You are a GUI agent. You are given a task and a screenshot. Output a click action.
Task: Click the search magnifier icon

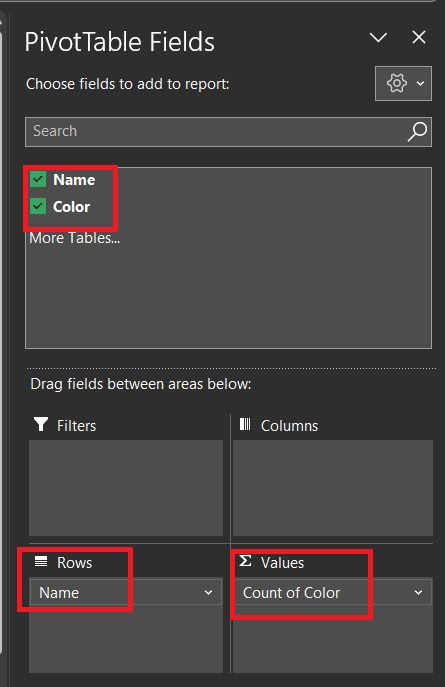[x=417, y=131]
